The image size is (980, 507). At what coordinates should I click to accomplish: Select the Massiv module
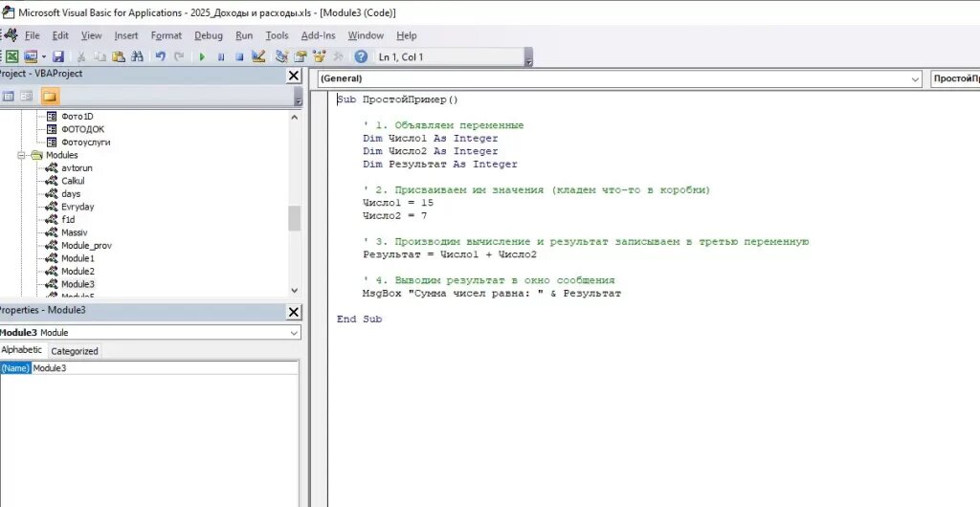(74, 232)
